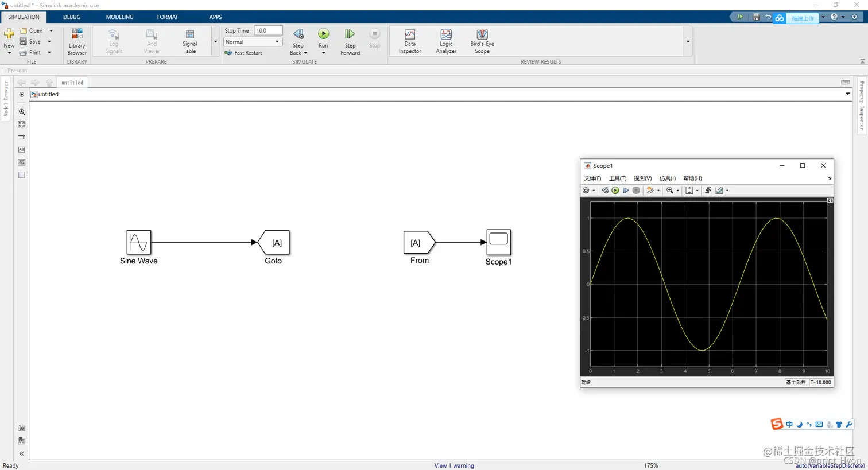Select the Goto block [A]
The width and height of the screenshot is (868, 470).
pyautogui.click(x=274, y=242)
